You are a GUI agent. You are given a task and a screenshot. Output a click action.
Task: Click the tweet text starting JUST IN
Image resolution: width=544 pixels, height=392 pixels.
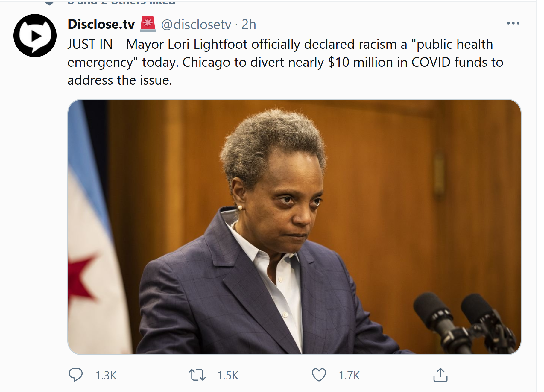(x=285, y=62)
